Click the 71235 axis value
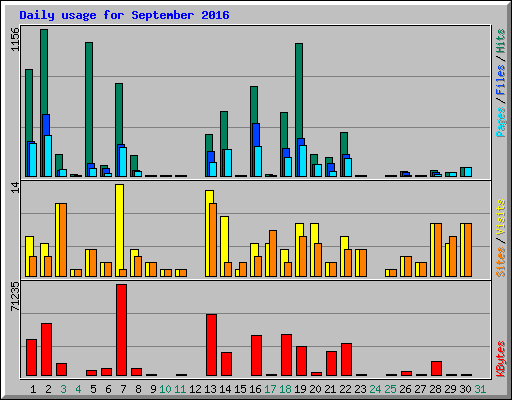The image size is (512, 400). coord(15,297)
